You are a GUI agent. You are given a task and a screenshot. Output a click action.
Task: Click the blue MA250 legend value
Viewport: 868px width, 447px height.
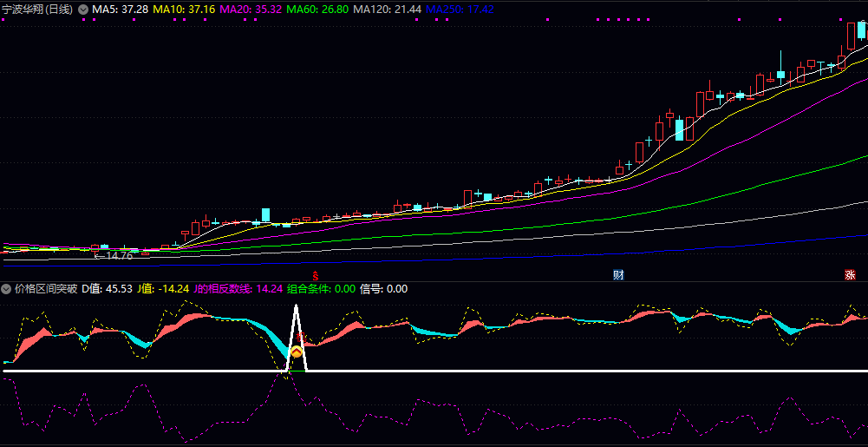460,9
